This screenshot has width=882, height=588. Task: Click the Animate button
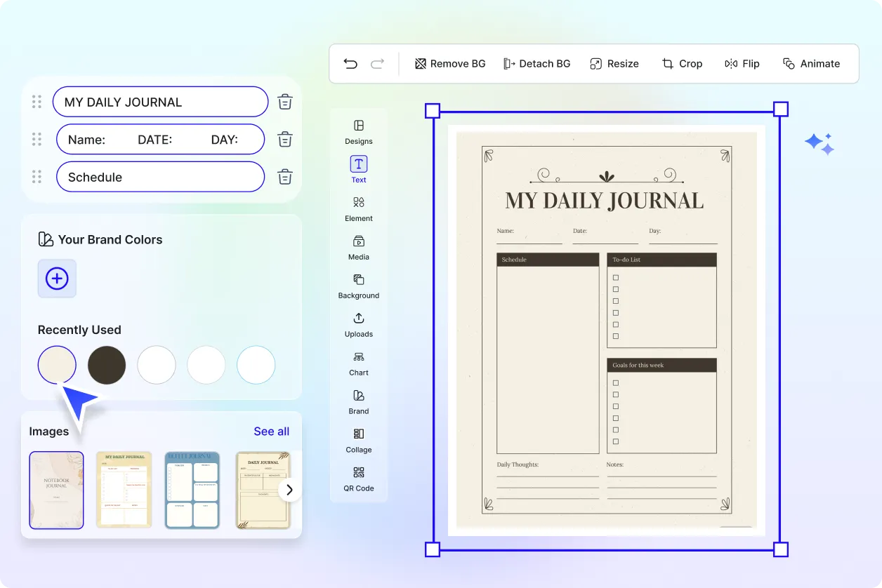811,64
